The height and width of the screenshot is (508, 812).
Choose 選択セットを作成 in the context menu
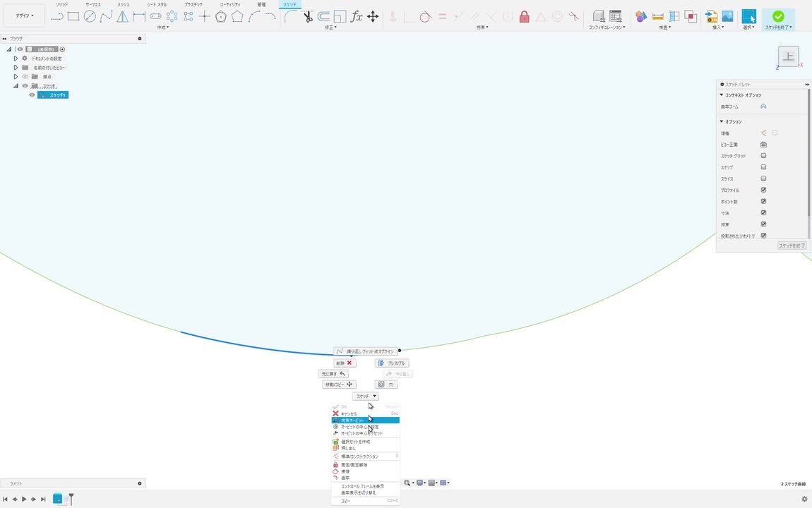pos(366,442)
